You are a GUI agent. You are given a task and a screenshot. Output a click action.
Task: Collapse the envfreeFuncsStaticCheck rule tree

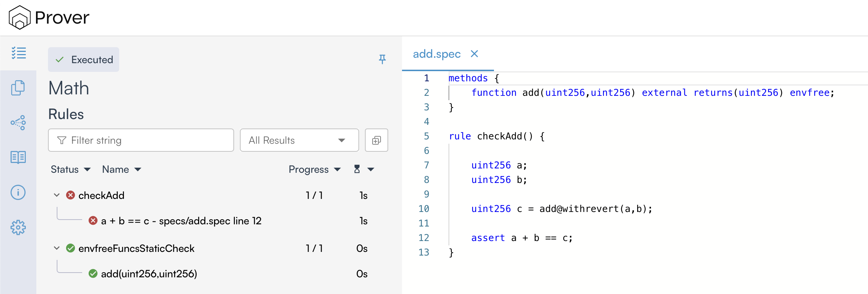57,248
